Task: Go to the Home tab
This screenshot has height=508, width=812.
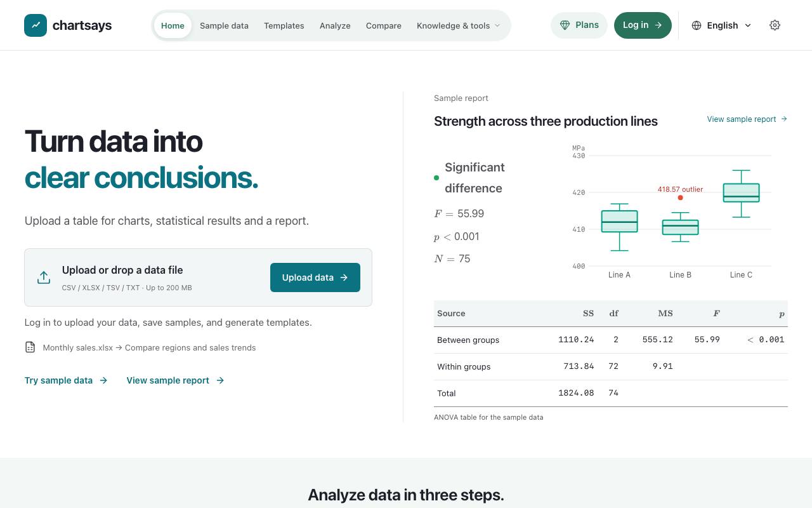Action: (173, 25)
